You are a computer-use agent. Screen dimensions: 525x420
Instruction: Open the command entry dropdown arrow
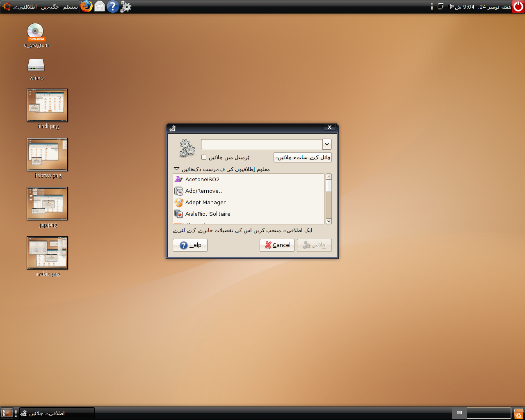click(x=327, y=144)
